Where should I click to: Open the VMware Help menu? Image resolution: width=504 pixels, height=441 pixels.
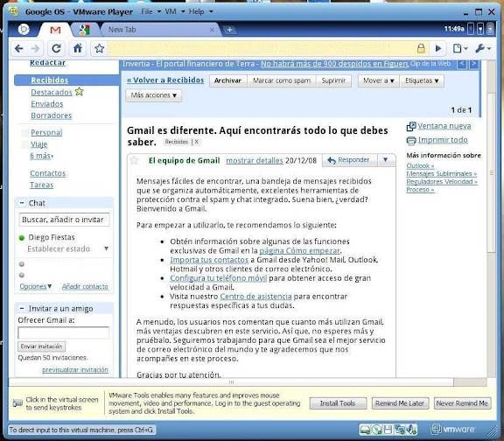point(200,11)
